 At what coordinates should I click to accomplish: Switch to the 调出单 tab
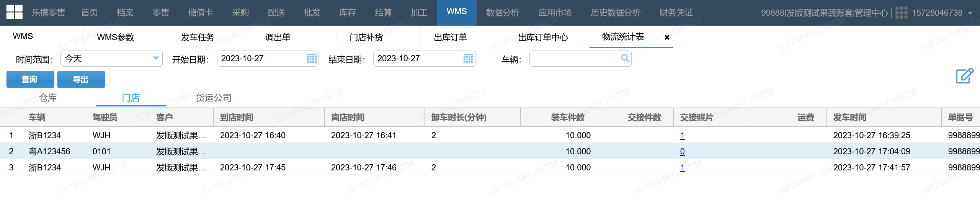tap(278, 37)
